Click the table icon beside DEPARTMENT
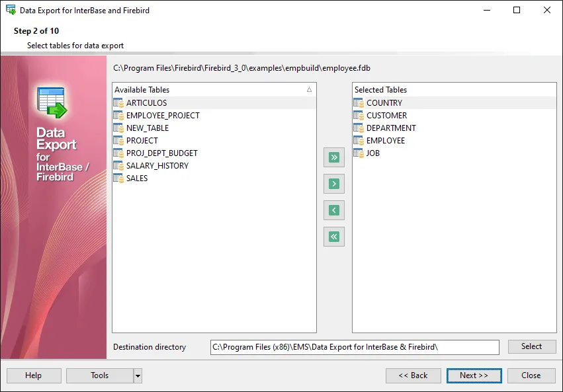The width and height of the screenshot is (563, 392). click(359, 128)
